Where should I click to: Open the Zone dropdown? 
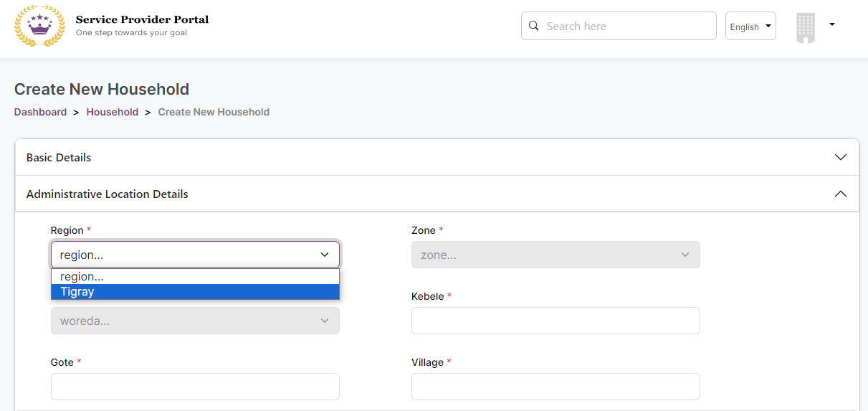coord(555,255)
